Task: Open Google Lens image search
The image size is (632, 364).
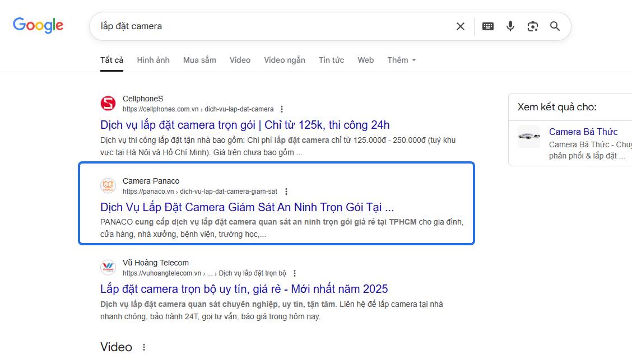Action: 532,26
